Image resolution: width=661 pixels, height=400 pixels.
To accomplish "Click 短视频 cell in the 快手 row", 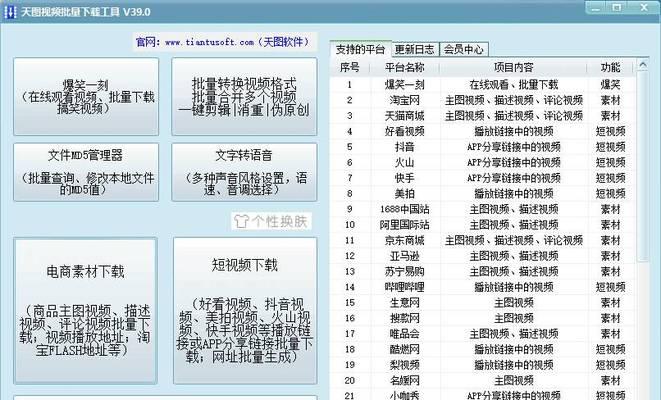I will point(610,178).
